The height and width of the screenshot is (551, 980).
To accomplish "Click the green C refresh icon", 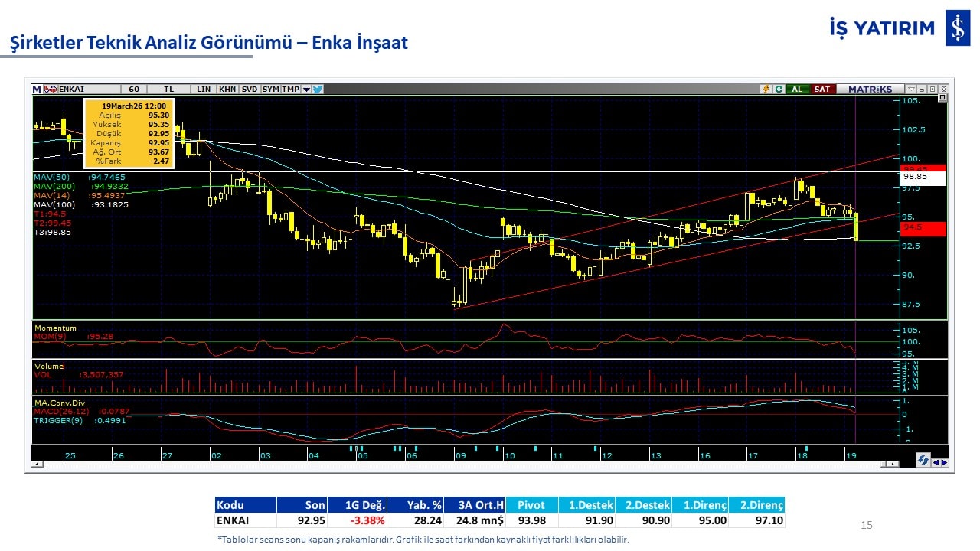I will click(x=779, y=89).
